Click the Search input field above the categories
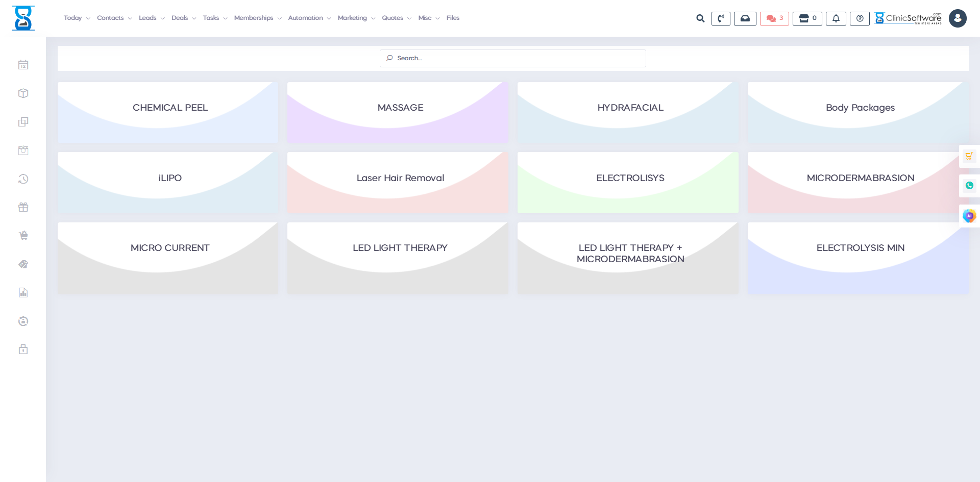Viewport: 980px width, 482px height. pyautogui.click(x=512, y=58)
